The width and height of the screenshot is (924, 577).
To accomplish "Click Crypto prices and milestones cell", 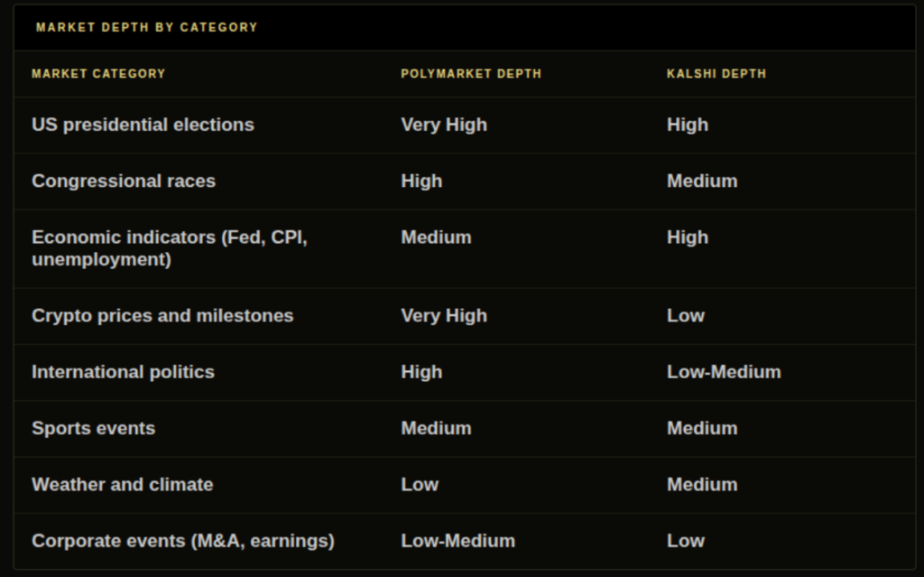I will coord(162,316).
